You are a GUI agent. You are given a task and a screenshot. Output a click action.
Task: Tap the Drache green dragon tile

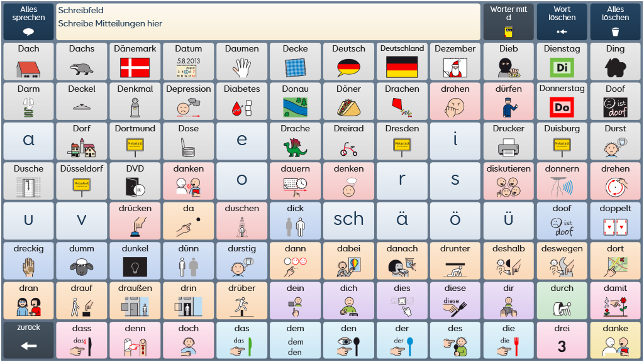(x=296, y=141)
